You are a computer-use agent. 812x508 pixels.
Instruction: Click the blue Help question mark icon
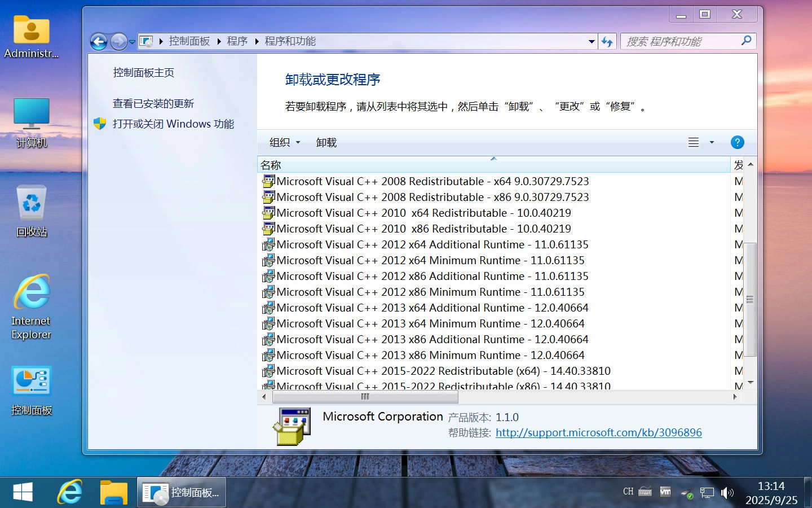(738, 142)
